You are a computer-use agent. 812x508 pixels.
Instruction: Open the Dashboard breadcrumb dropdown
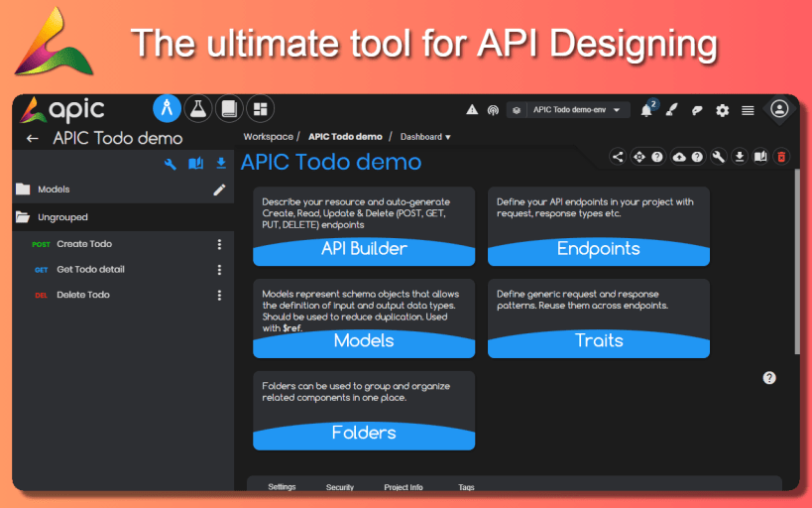pos(425,137)
